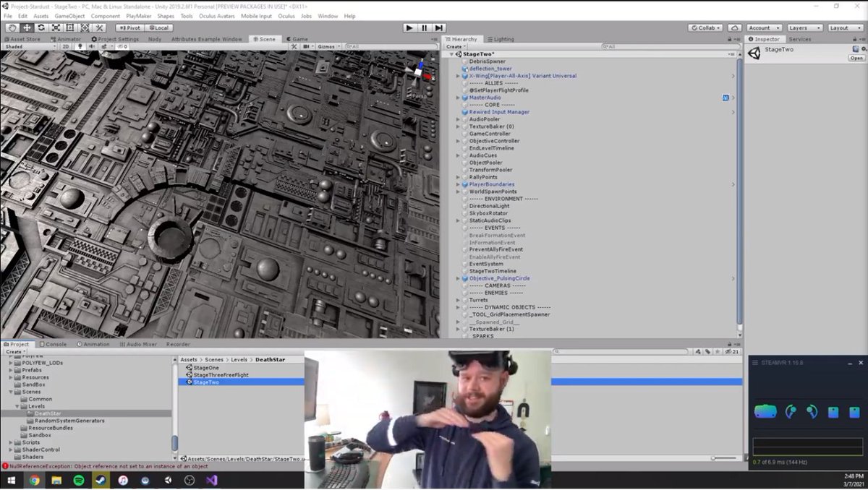Open the Oculus Avatars menu
The width and height of the screenshot is (868, 490).
(218, 16)
